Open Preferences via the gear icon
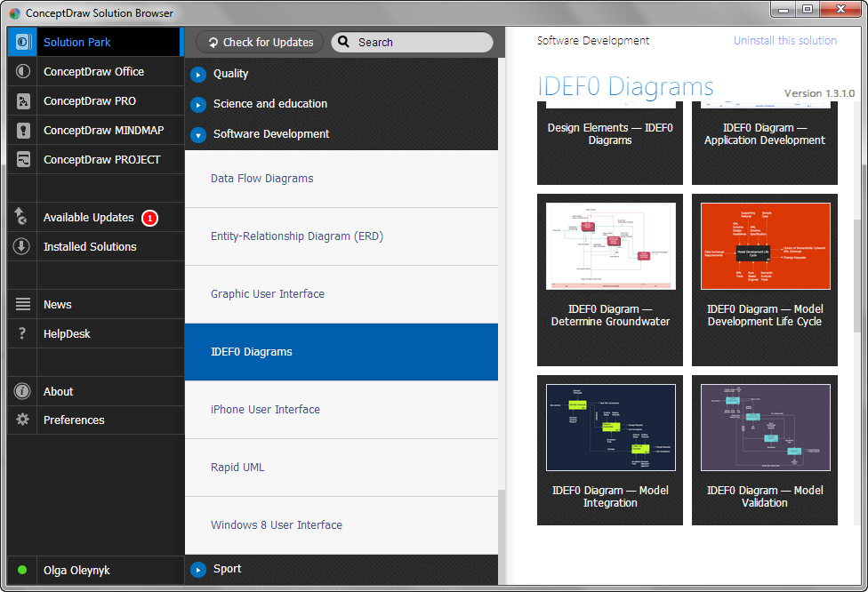 (x=23, y=420)
